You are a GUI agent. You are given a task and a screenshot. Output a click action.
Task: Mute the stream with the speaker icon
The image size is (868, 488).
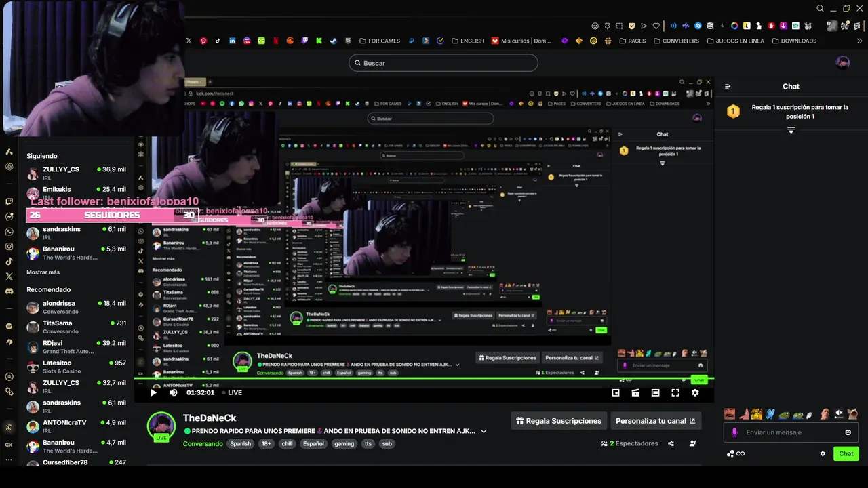(173, 392)
